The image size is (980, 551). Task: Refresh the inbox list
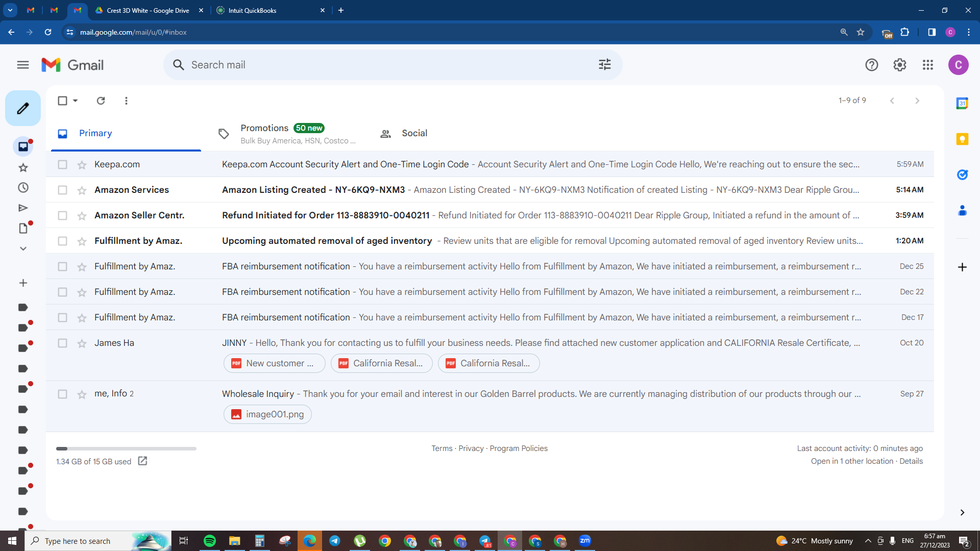coord(101,101)
